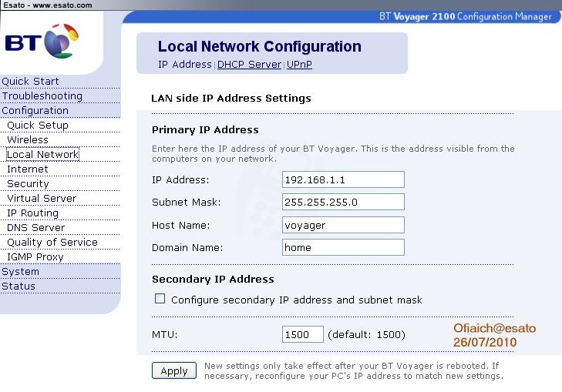Open the Status section
562x392 pixels.
coord(19,286)
